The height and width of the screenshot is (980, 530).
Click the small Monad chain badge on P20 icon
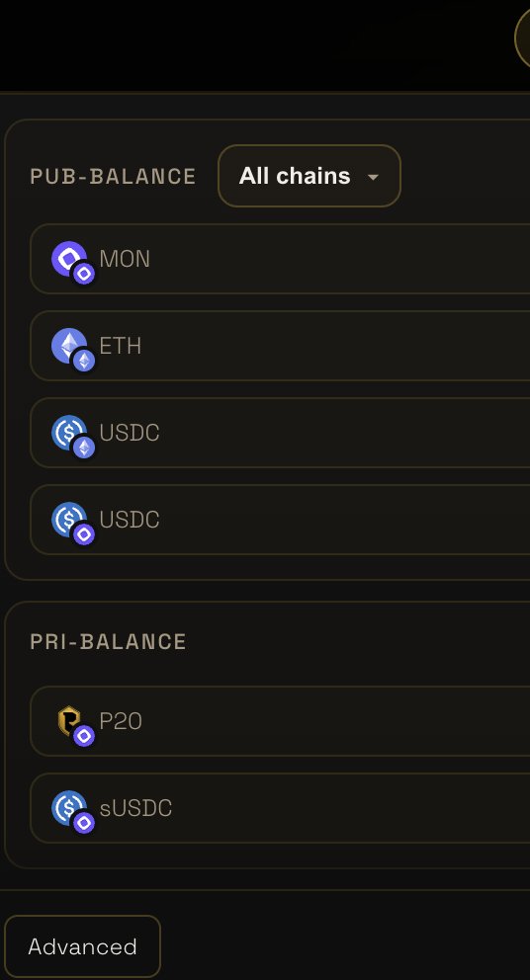pyautogui.click(x=84, y=736)
